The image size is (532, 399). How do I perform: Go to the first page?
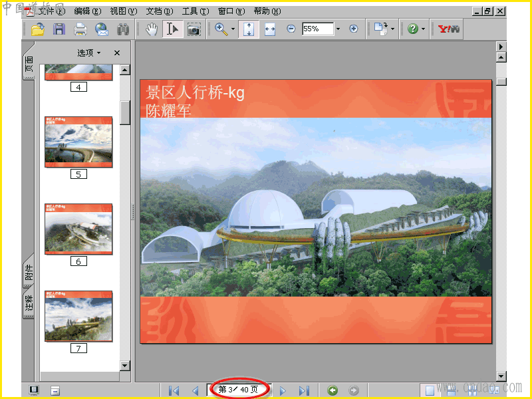pos(174,390)
